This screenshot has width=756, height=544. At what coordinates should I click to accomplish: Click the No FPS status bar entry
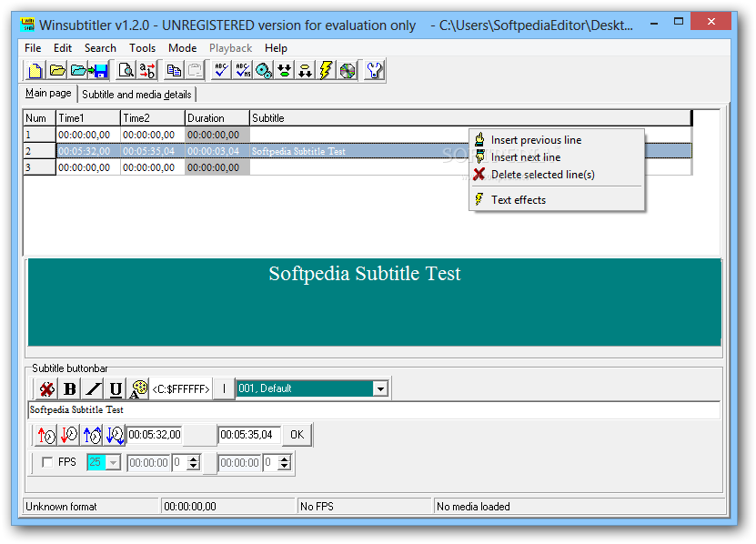click(x=364, y=507)
